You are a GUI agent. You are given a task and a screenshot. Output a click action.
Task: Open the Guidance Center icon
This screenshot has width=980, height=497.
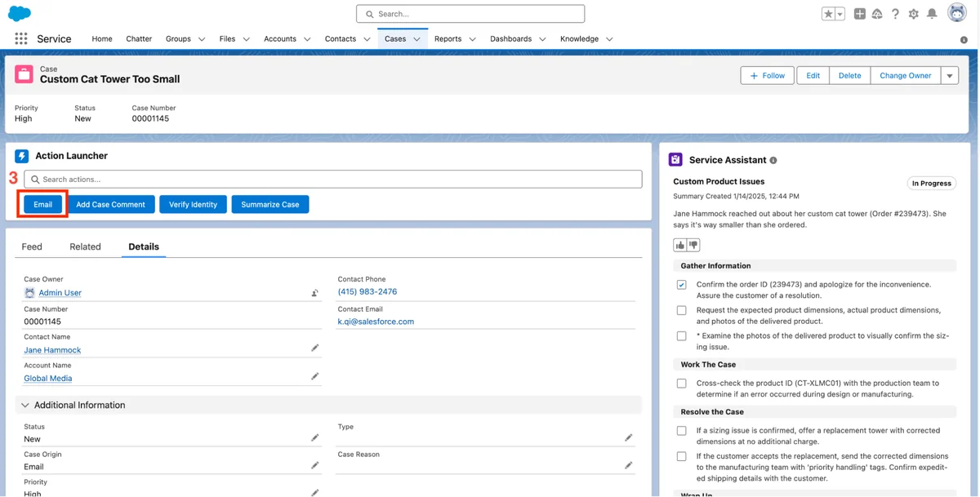click(877, 14)
